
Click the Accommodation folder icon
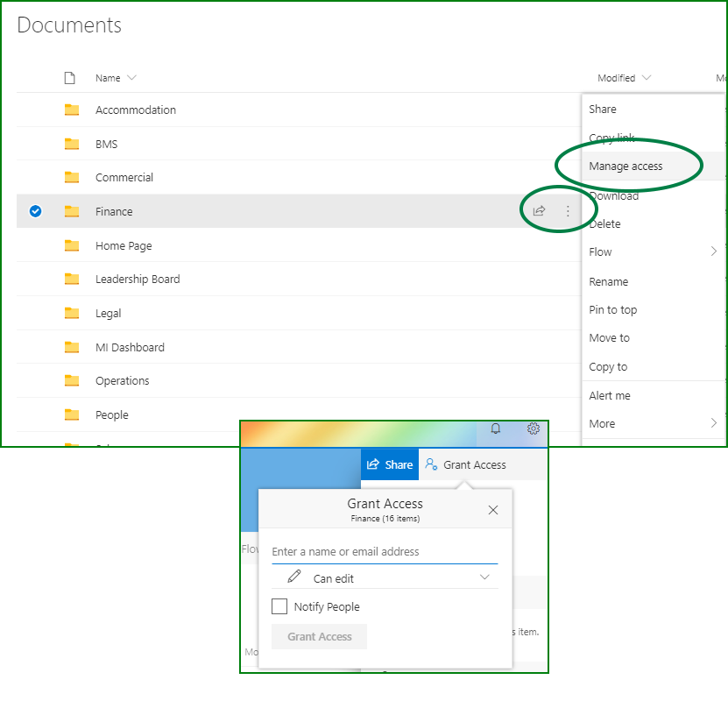72,110
